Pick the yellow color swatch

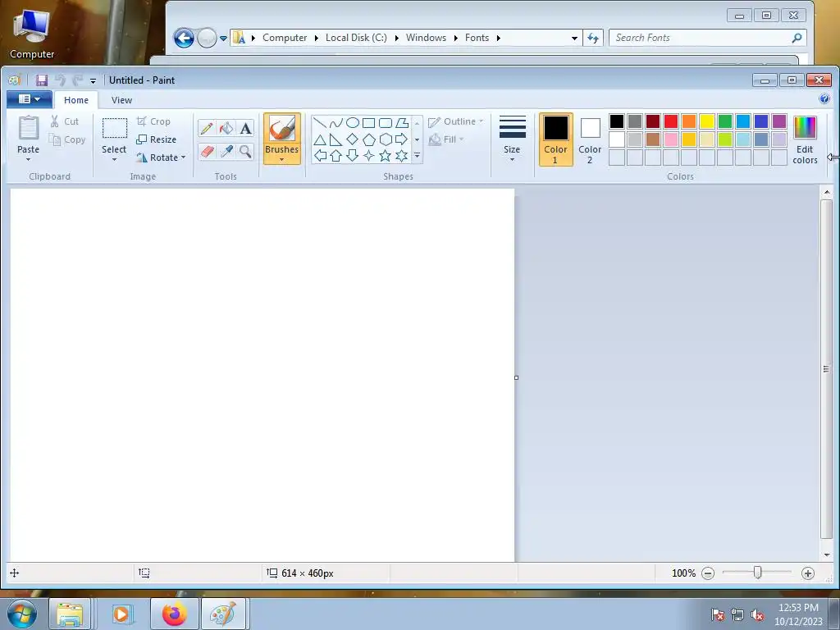[706, 121]
